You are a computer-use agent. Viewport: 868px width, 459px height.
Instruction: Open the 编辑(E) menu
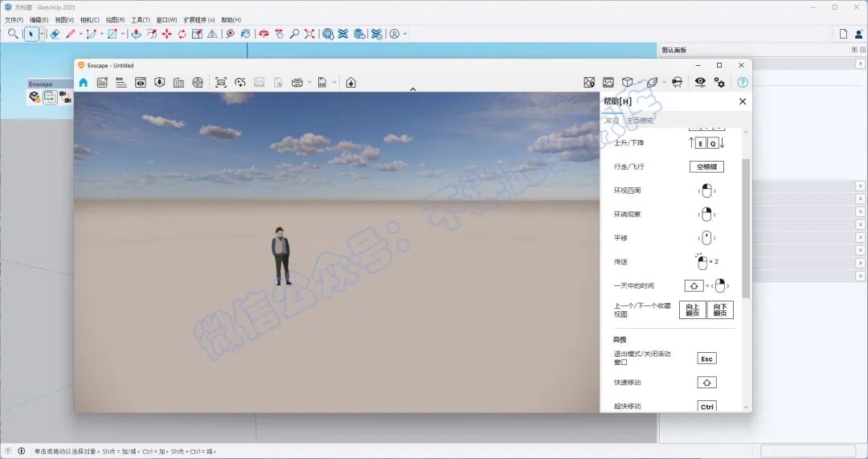(39, 20)
